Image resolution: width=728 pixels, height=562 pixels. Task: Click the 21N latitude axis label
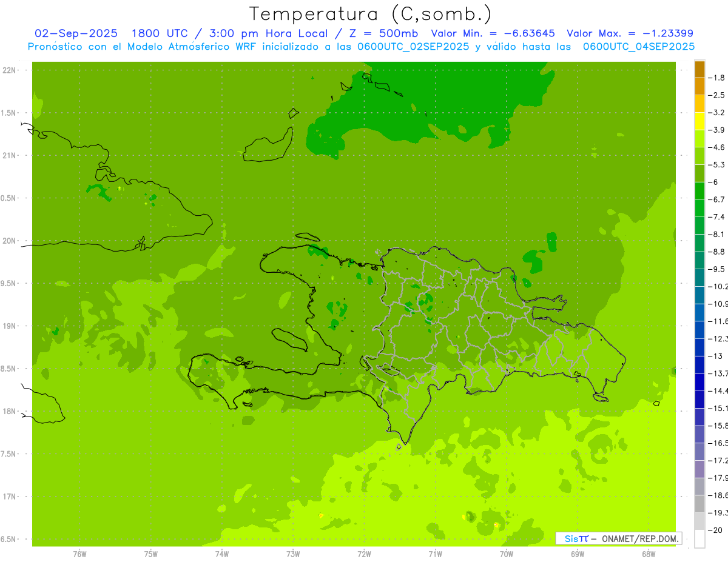10,156
